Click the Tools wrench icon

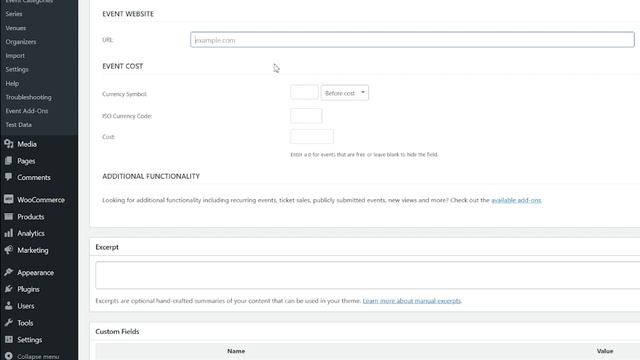[9, 322]
